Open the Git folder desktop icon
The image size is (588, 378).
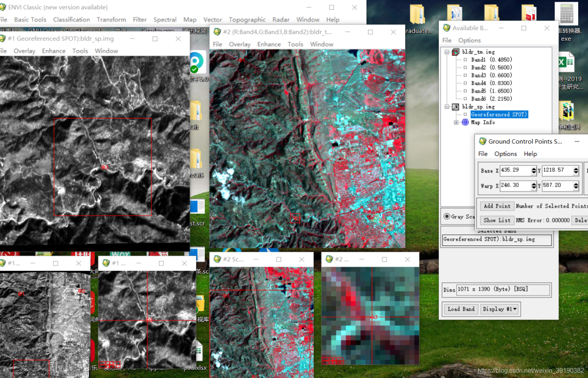(195, 111)
